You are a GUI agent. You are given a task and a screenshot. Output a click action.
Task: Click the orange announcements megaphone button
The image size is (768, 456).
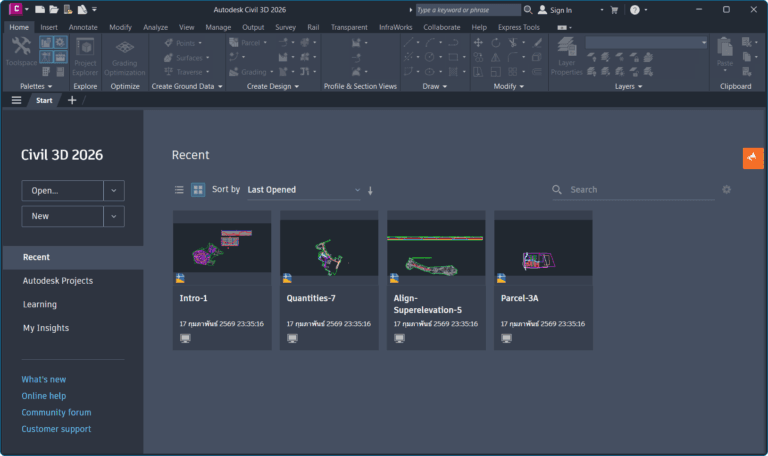753,158
